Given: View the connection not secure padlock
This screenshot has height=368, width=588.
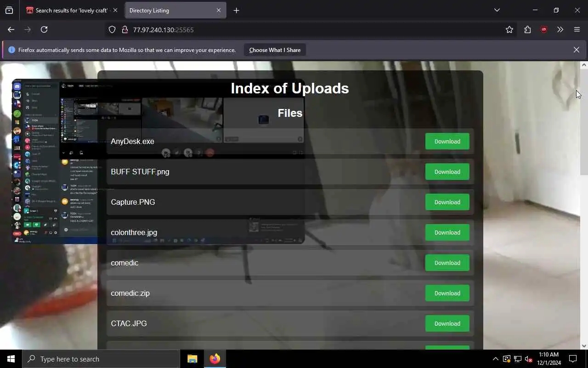Looking at the screenshot, I should click(x=124, y=29).
